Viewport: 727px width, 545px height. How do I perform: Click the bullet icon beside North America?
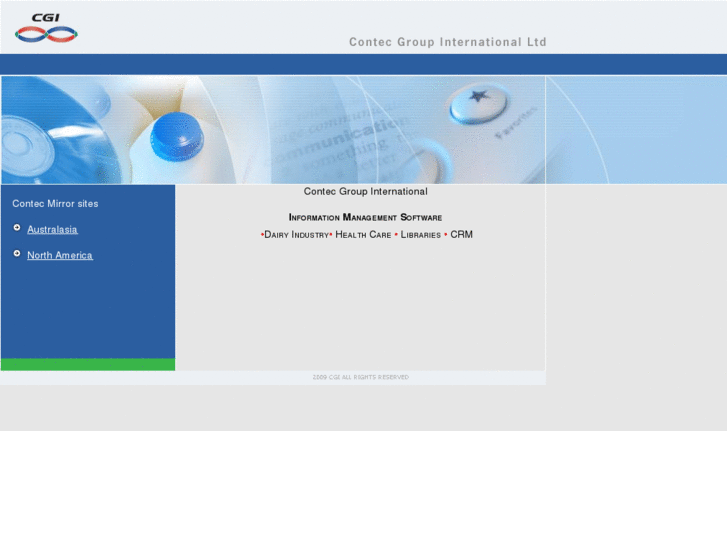pyautogui.click(x=17, y=253)
